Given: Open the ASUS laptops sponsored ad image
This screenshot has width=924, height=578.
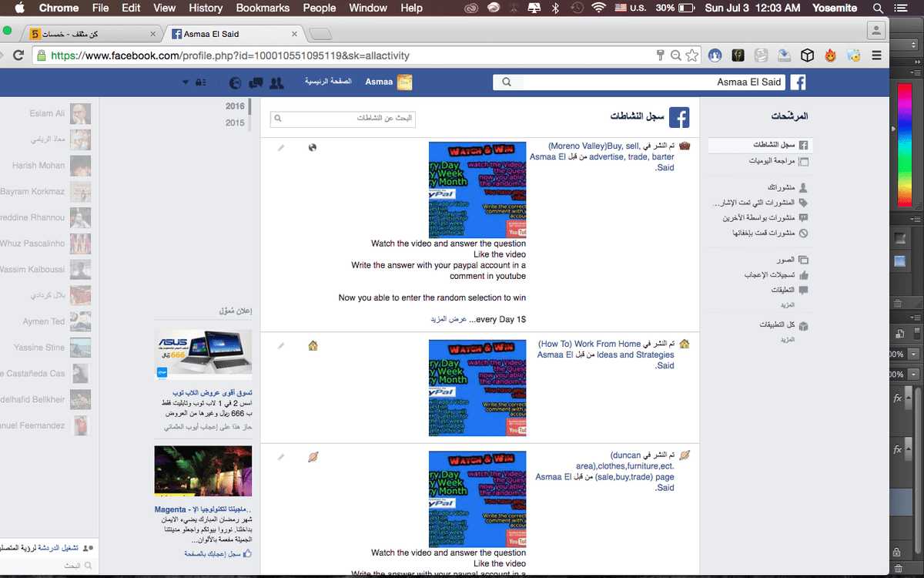Looking at the screenshot, I should click(x=203, y=354).
